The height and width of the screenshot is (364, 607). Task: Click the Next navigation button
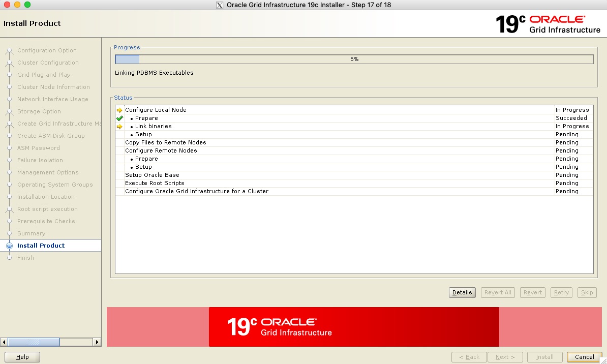(505, 357)
